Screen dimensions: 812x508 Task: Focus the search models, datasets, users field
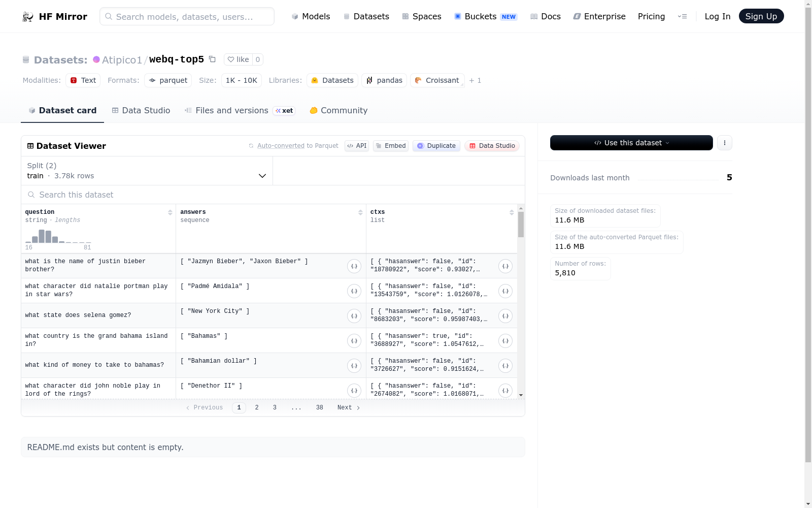click(x=187, y=16)
